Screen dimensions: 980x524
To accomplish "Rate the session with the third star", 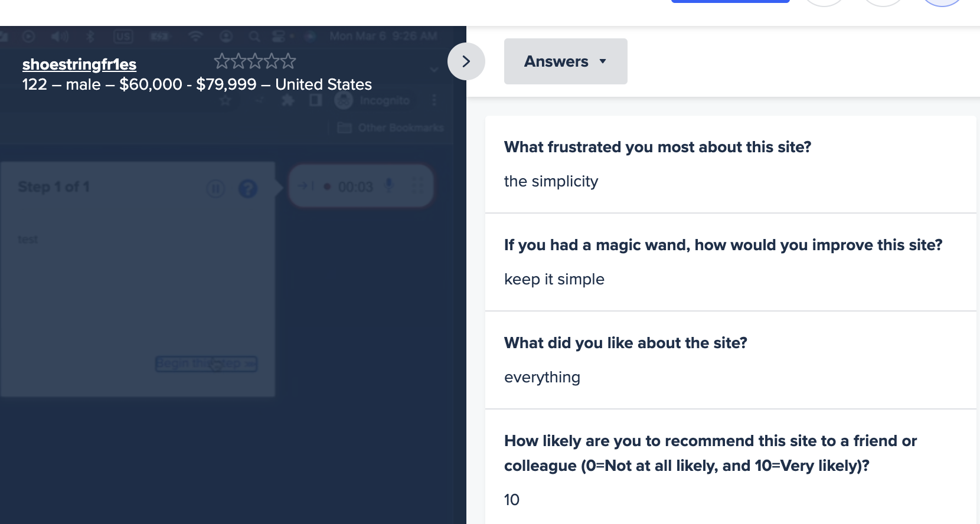I will 255,61.
